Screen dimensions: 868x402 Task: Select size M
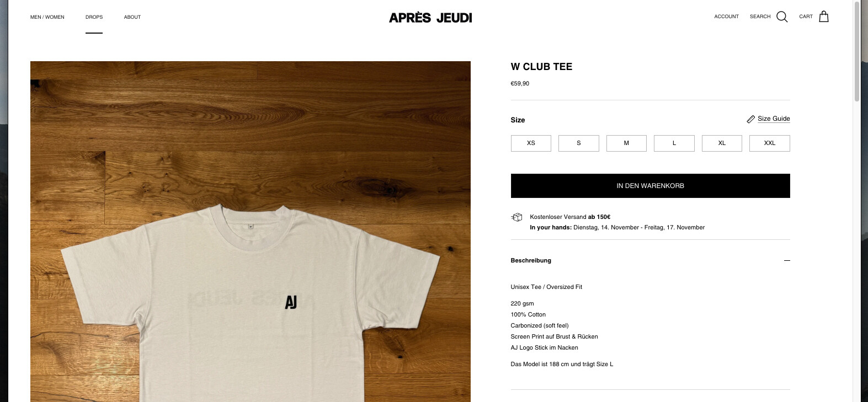click(x=626, y=143)
